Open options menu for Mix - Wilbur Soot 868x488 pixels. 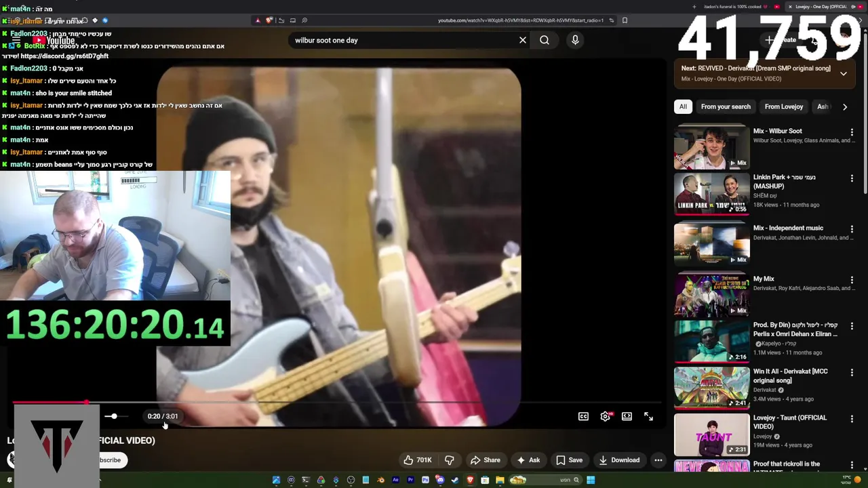[x=852, y=132]
